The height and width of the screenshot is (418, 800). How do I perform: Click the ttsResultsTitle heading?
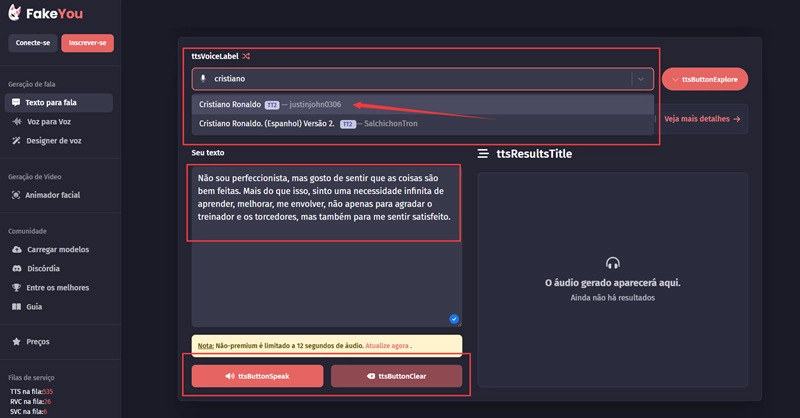[x=534, y=154]
